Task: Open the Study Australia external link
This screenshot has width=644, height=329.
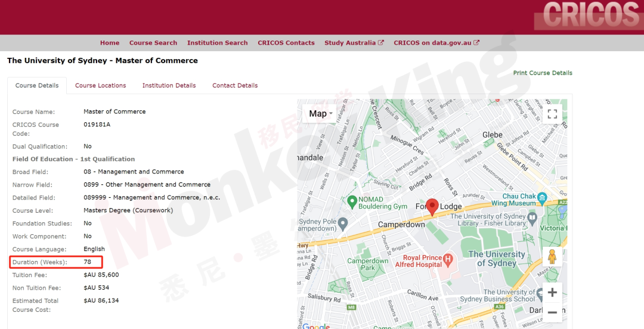Action: pos(354,43)
